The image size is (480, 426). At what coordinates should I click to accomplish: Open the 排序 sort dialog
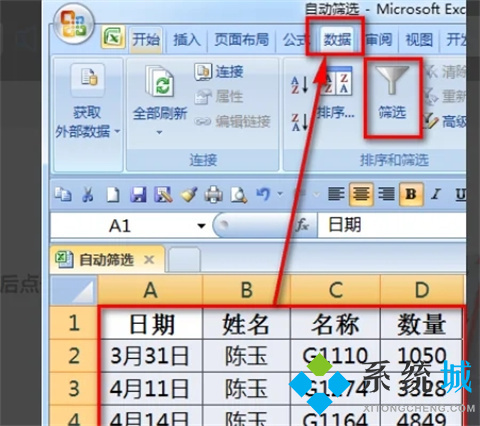(337, 93)
